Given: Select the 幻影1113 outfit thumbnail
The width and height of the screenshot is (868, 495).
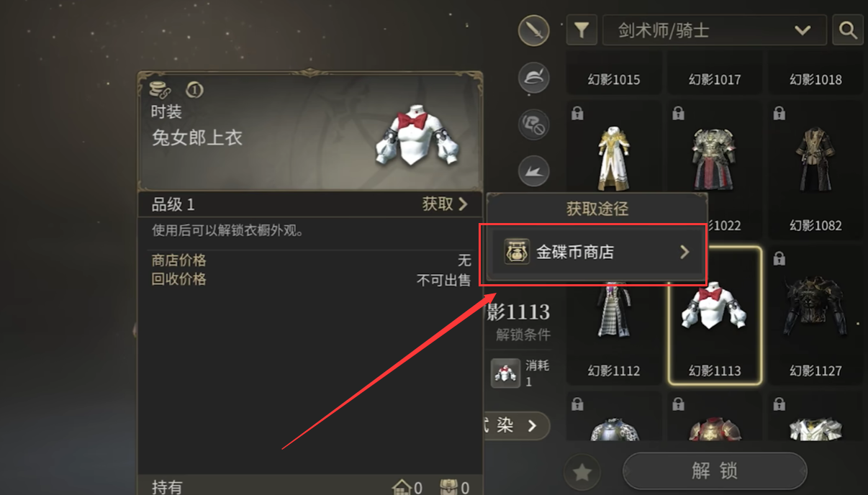Looking at the screenshot, I should (715, 316).
